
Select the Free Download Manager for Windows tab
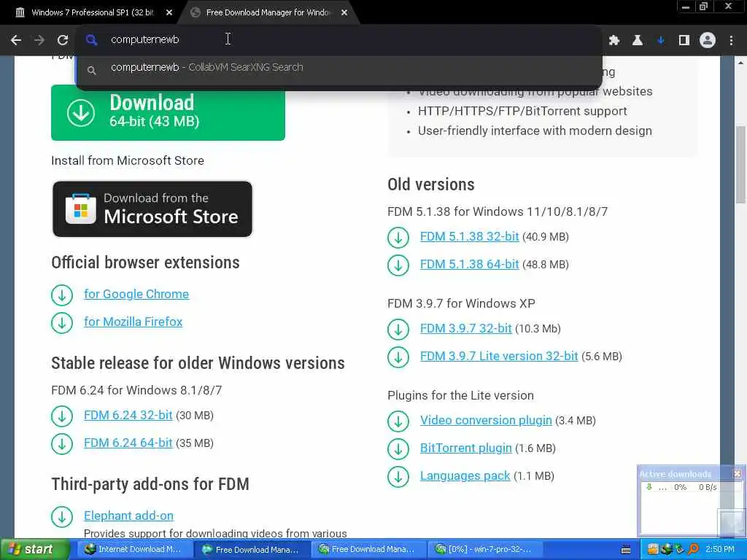pos(268,12)
